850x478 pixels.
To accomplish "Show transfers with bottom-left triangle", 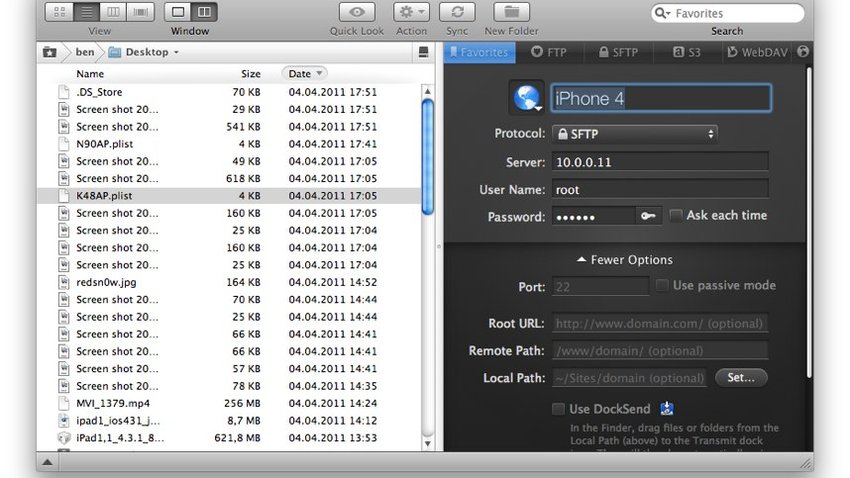I will tap(47, 462).
